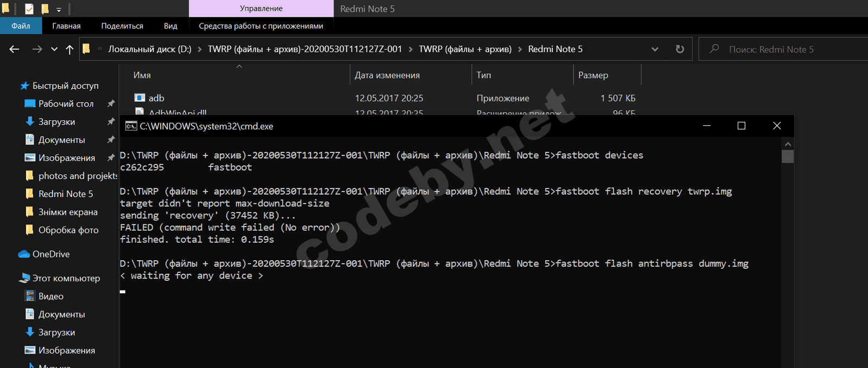The width and height of the screenshot is (868, 368).
Task: Open OneDrive in navigation pane
Action: tap(51, 254)
